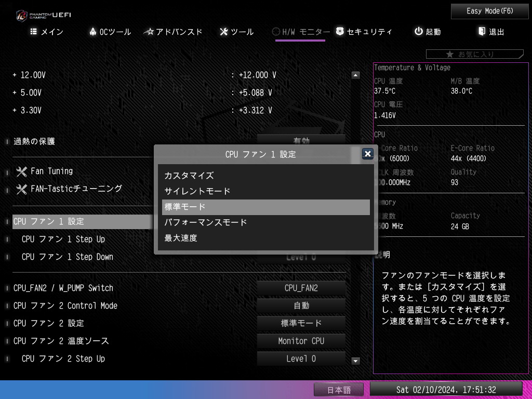Click the ツール wrench icon

tap(223, 32)
